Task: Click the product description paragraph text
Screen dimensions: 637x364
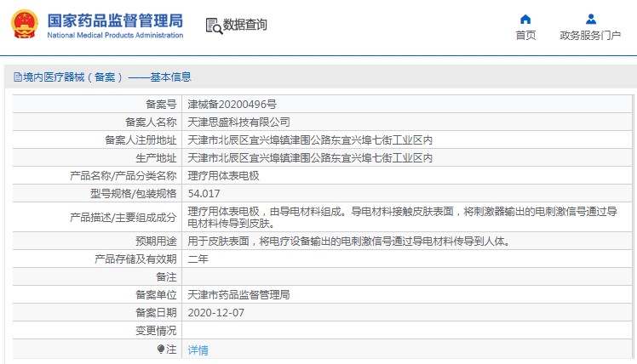Action: (x=402, y=217)
